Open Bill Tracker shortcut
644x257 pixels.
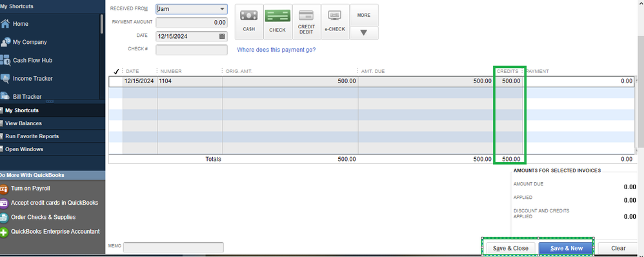(x=21, y=96)
